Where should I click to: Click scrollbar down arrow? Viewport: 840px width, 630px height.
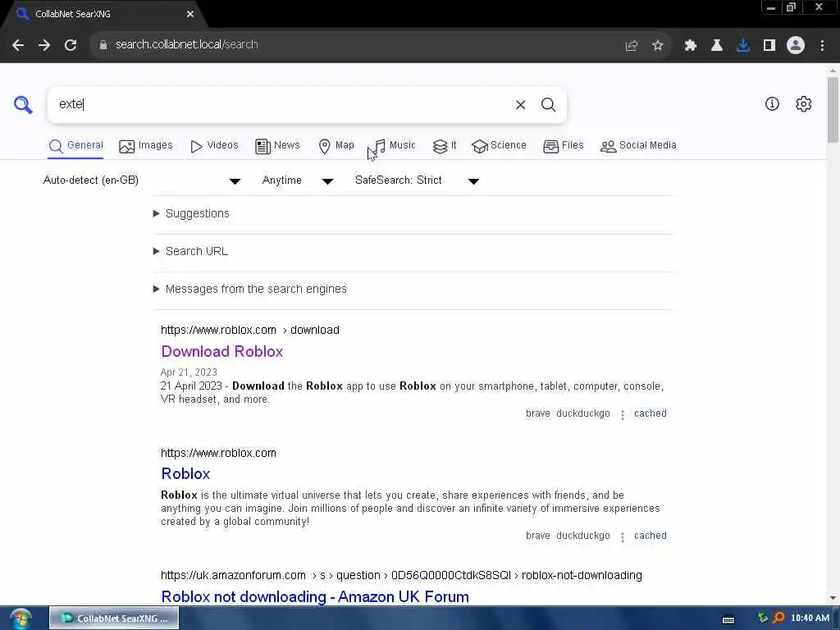[x=833, y=598]
